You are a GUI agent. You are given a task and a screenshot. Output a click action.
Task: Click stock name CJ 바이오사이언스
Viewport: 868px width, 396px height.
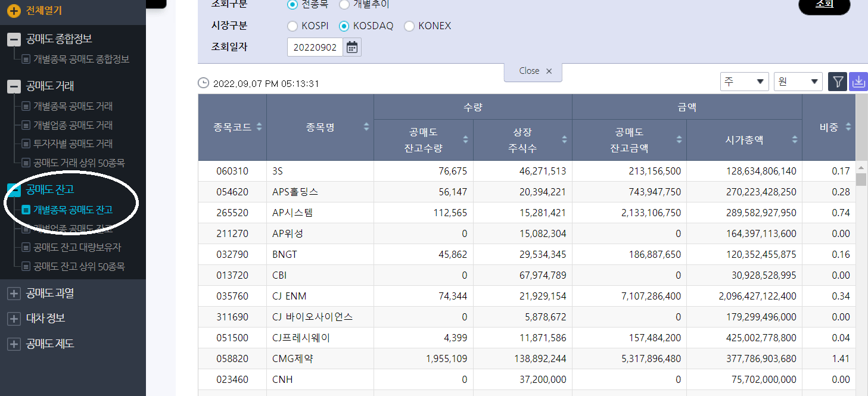pos(312,317)
